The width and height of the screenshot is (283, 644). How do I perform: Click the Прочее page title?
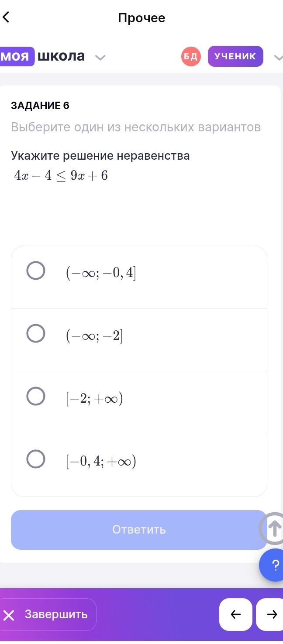[141, 18]
